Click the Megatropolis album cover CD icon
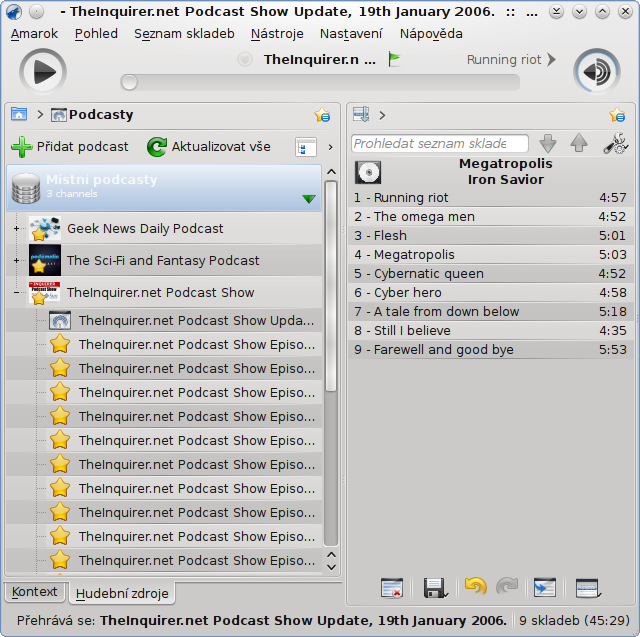Viewport: 640px width, 637px height. coord(368,172)
